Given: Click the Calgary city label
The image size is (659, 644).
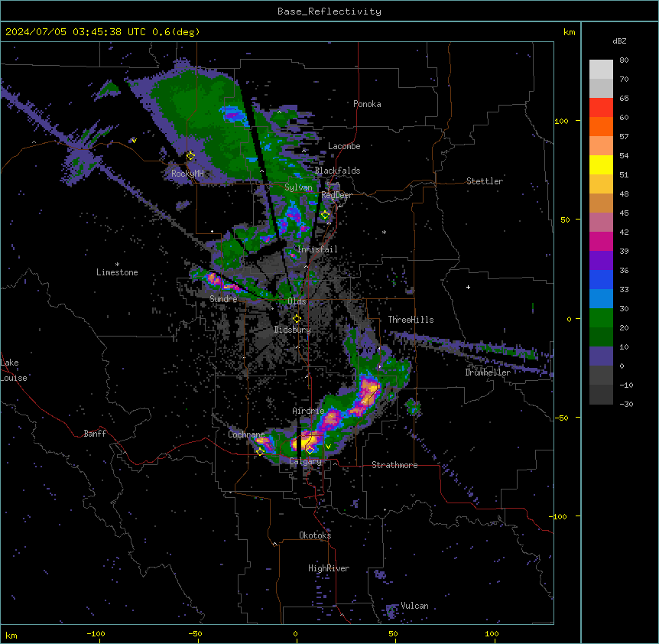Looking at the screenshot, I should click(305, 461).
